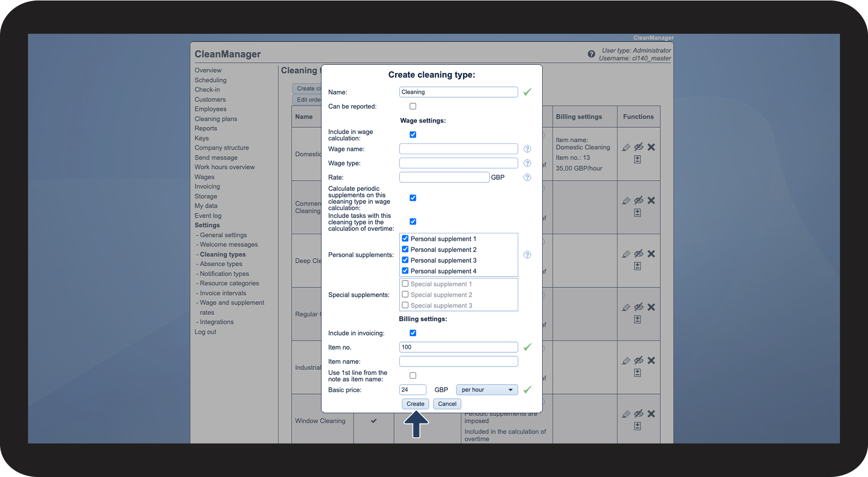Click the Rate input field
868x477 pixels.
tap(444, 177)
